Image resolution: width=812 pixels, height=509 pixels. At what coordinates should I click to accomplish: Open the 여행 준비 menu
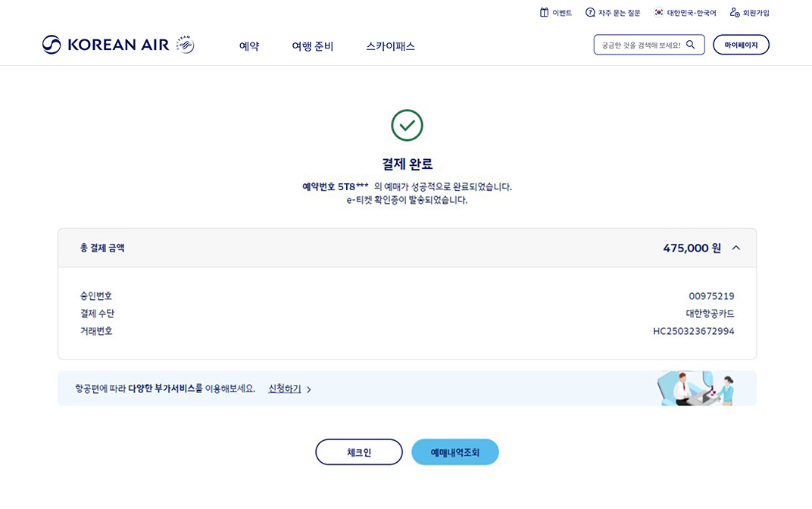pyautogui.click(x=313, y=46)
